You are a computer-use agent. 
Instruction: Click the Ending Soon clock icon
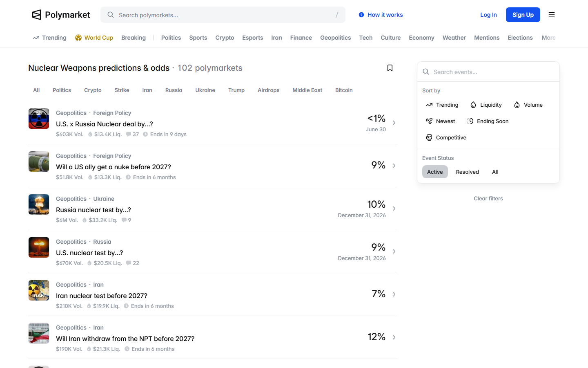(x=470, y=121)
